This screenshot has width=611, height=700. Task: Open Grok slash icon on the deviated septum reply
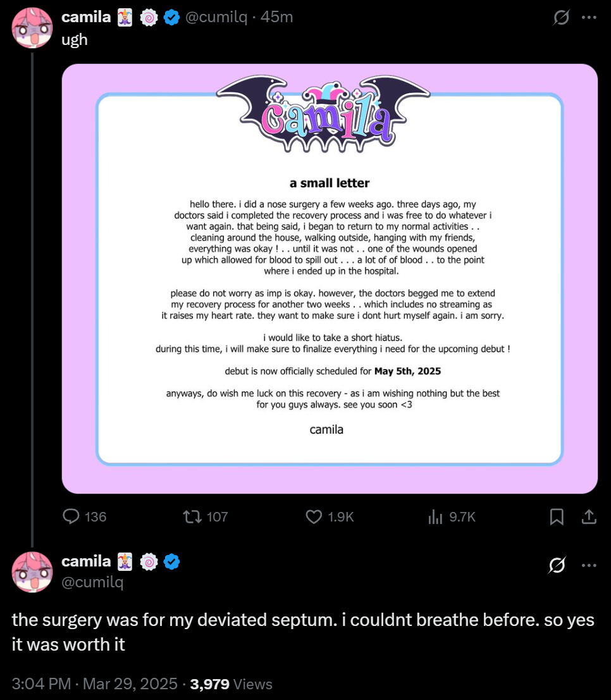point(557,565)
